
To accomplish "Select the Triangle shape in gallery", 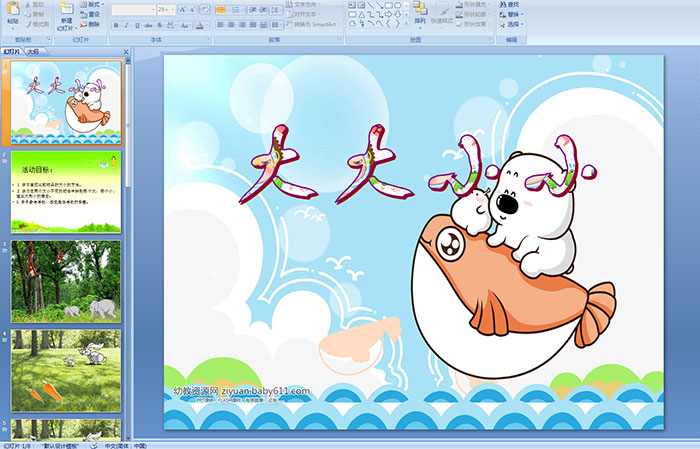I will (362, 15).
